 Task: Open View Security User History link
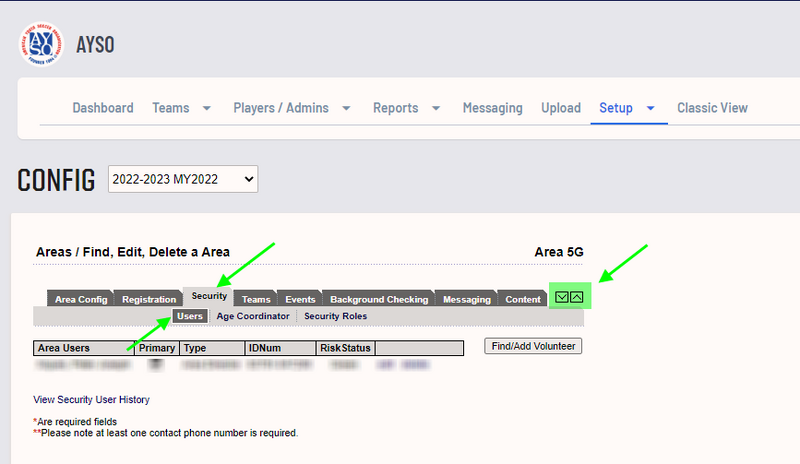[x=91, y=399]
